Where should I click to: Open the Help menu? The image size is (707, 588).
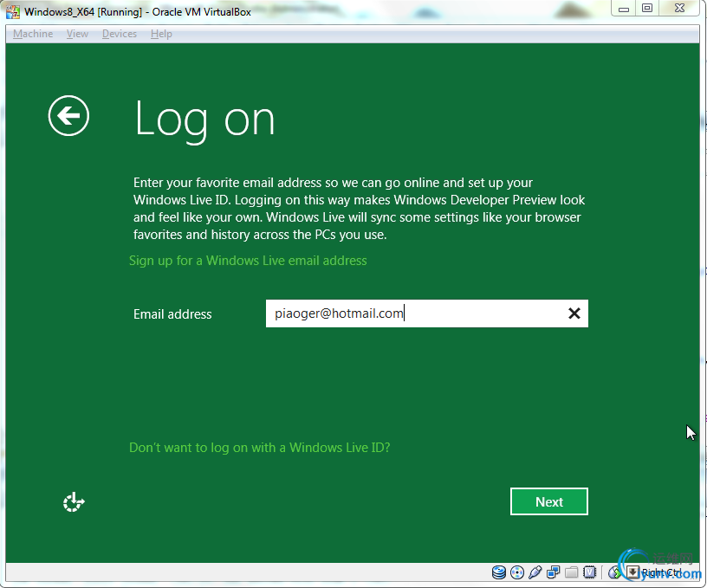[161, 34]
